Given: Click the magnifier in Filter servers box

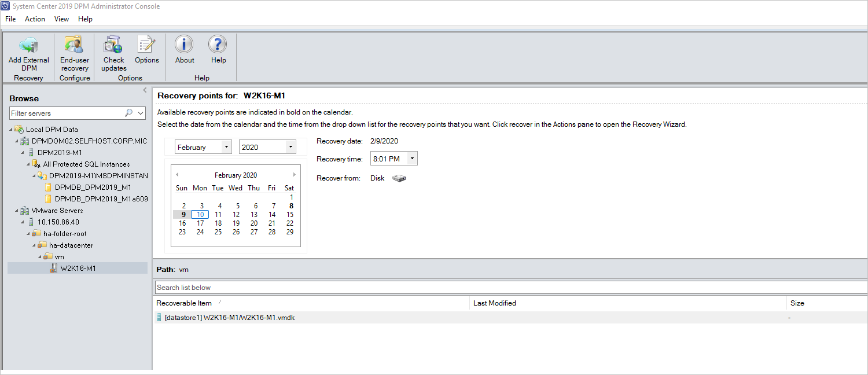Looking at the screenshot, I should click(129, 112).
